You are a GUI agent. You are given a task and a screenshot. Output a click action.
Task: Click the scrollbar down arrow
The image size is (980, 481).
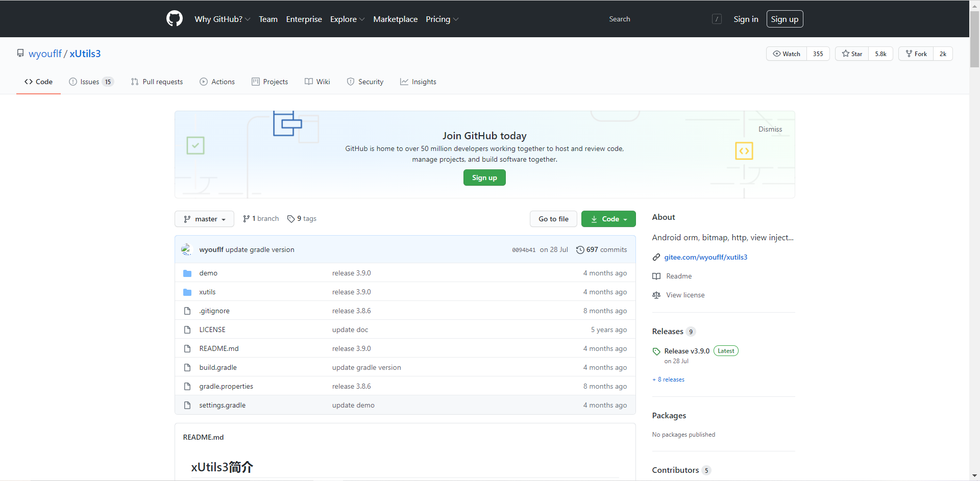pyautogui.click(x=974, y=476)
